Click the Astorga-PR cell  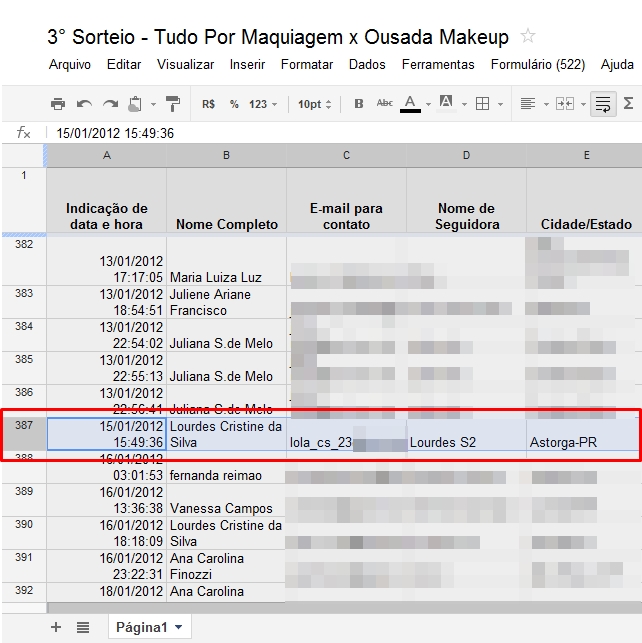pyautogui.click(x=584, y=435)
